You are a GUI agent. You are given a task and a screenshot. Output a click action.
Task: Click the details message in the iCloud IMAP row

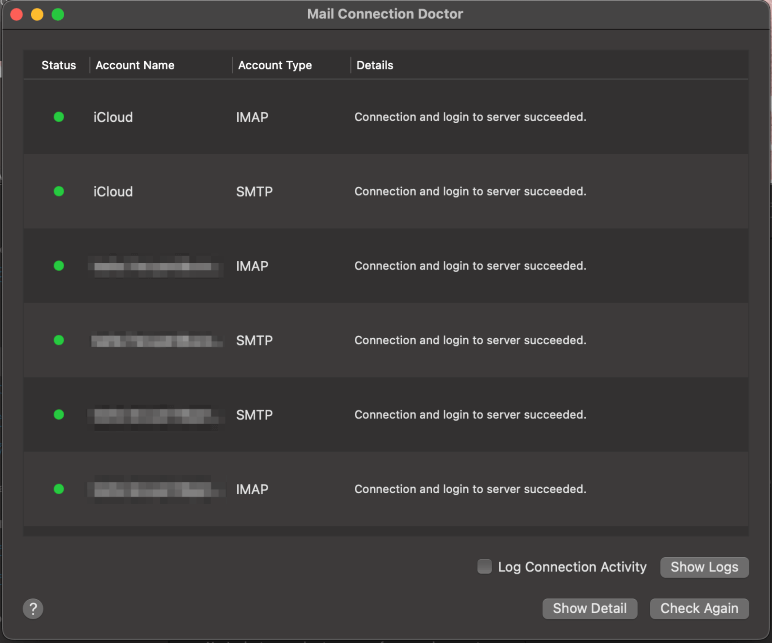click(x=470, y=117)
